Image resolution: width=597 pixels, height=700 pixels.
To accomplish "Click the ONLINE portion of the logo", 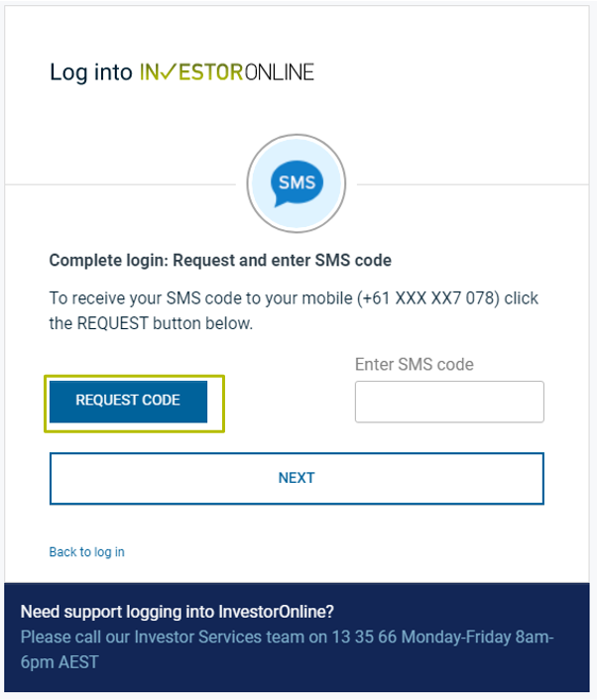I will pos(280,72).
